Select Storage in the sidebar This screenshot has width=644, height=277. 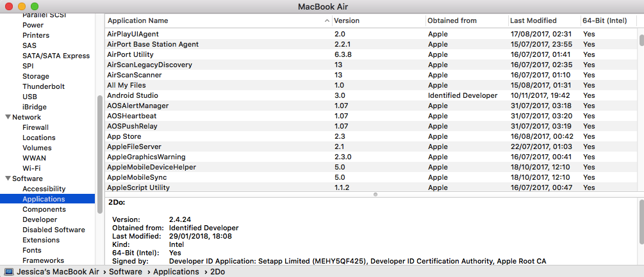36,76
